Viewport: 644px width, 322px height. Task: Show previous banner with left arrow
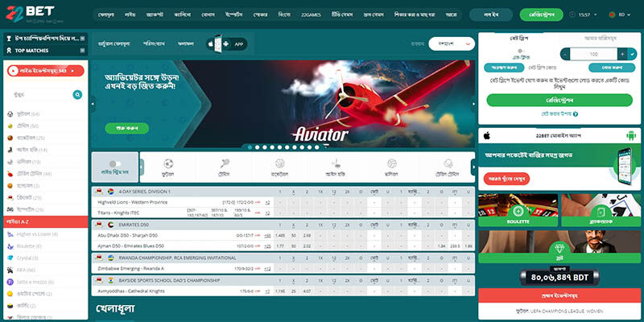[93, 104]
